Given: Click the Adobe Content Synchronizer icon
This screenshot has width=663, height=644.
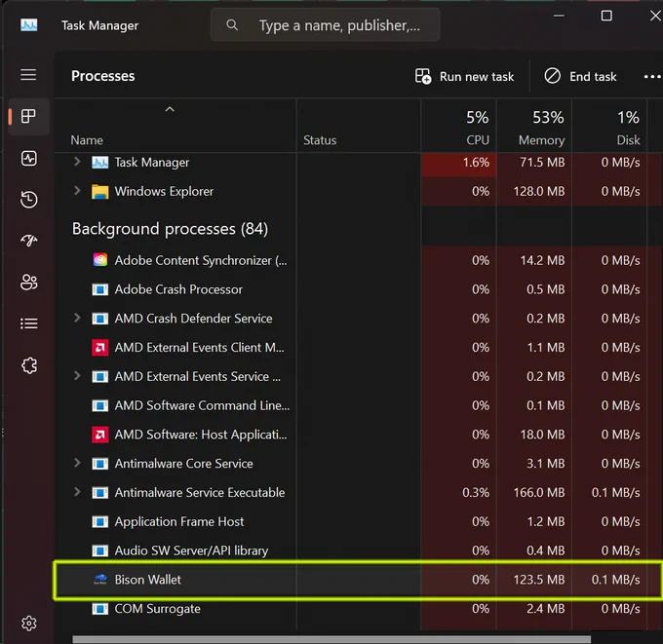Looking at the screenshot, I should coord(100,259).
